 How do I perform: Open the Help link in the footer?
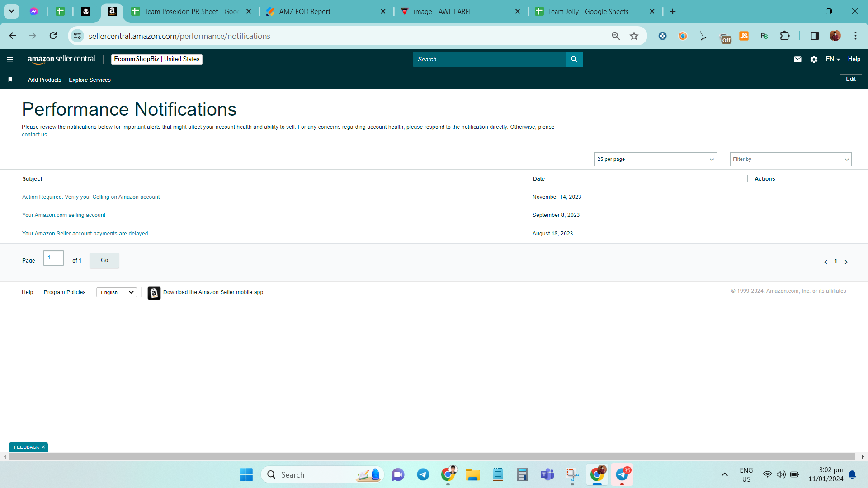(27, 292)
